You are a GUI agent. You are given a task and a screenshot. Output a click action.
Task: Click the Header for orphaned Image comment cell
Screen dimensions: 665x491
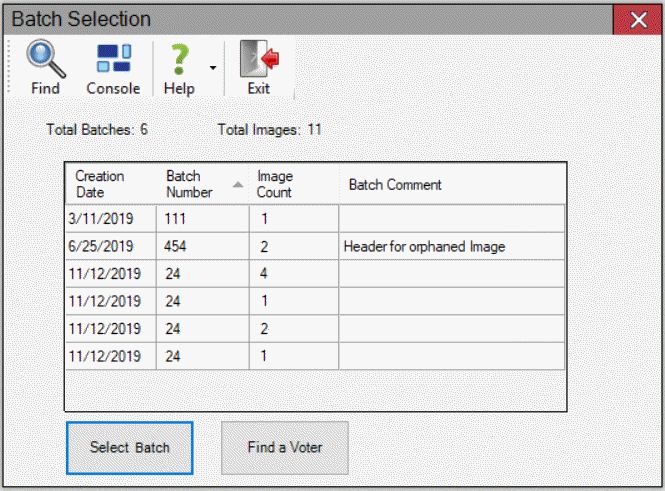click(452, 246)
